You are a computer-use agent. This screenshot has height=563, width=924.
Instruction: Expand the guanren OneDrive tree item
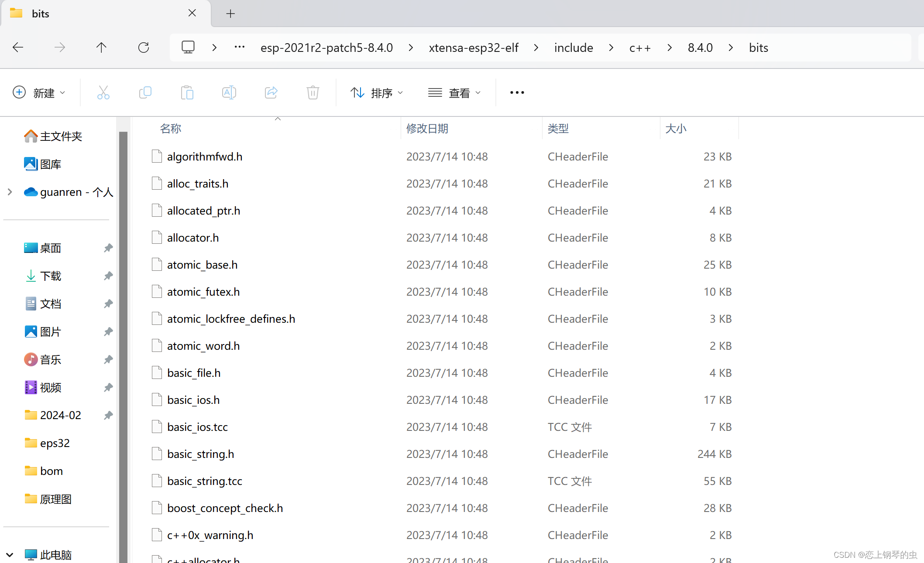click(10, 192)
